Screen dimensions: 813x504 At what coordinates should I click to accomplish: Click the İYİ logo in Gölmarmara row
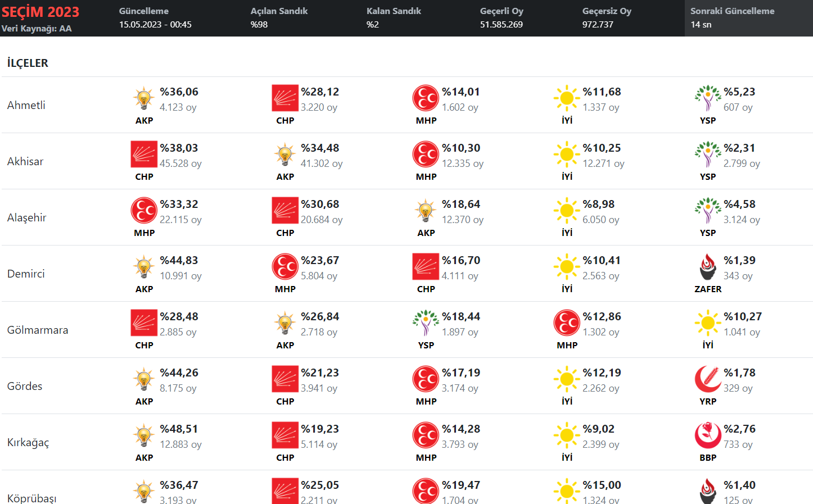pyautogui.click(x=708, y=323)
